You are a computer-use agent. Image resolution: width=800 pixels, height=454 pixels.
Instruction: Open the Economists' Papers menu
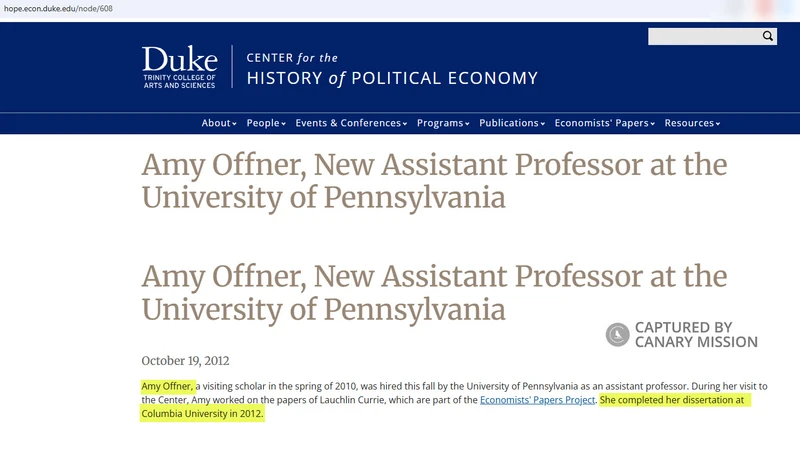[605, 123]
